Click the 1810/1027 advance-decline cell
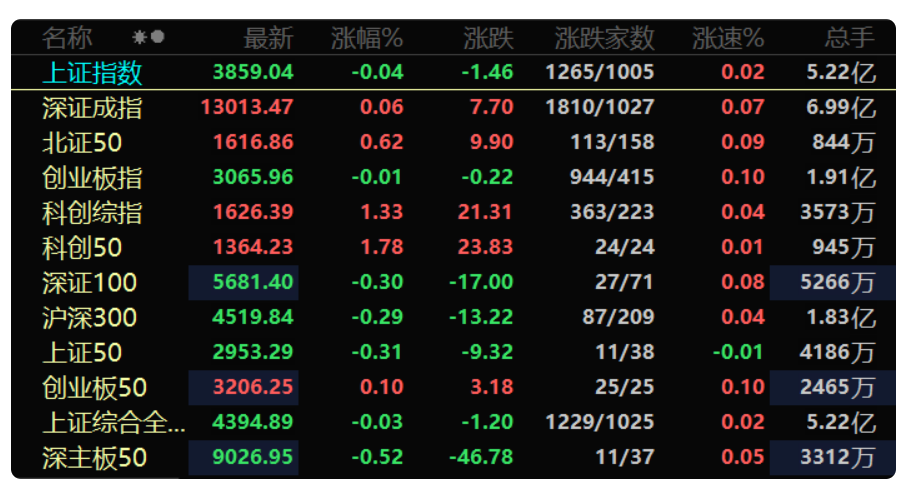902x491 pixels. click(x=600, y=107)
